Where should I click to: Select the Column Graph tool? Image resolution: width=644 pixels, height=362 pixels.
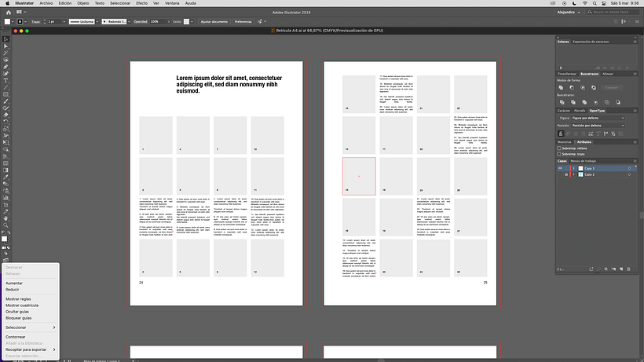coord(5,198)
